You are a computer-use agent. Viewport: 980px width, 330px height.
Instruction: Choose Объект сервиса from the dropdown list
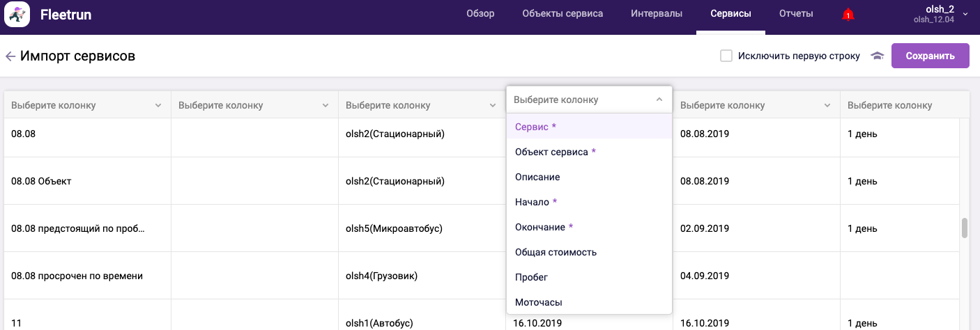click(555, 152)
